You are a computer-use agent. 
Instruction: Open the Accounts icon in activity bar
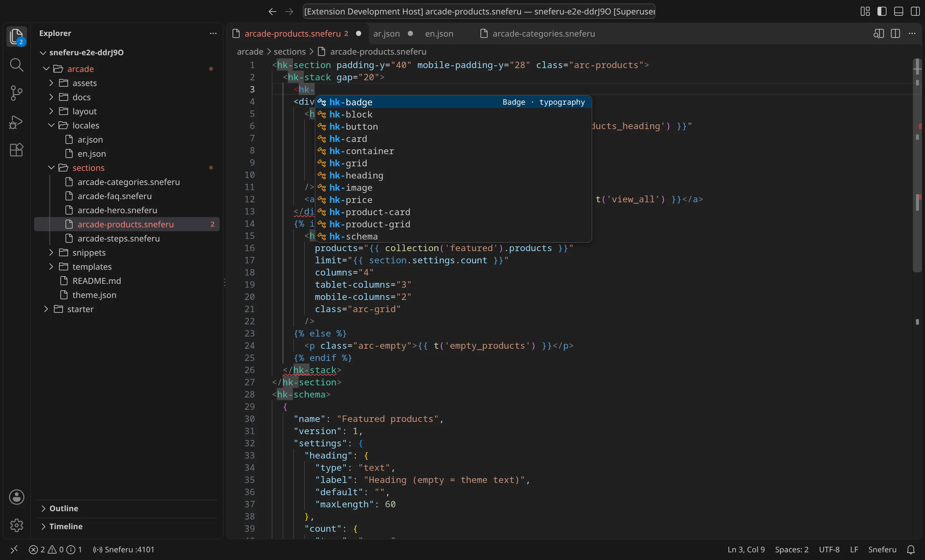point(16,497)
